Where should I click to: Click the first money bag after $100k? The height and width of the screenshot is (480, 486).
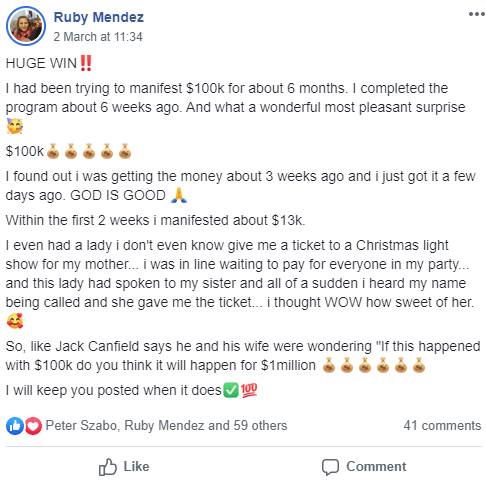click(53, 151)
